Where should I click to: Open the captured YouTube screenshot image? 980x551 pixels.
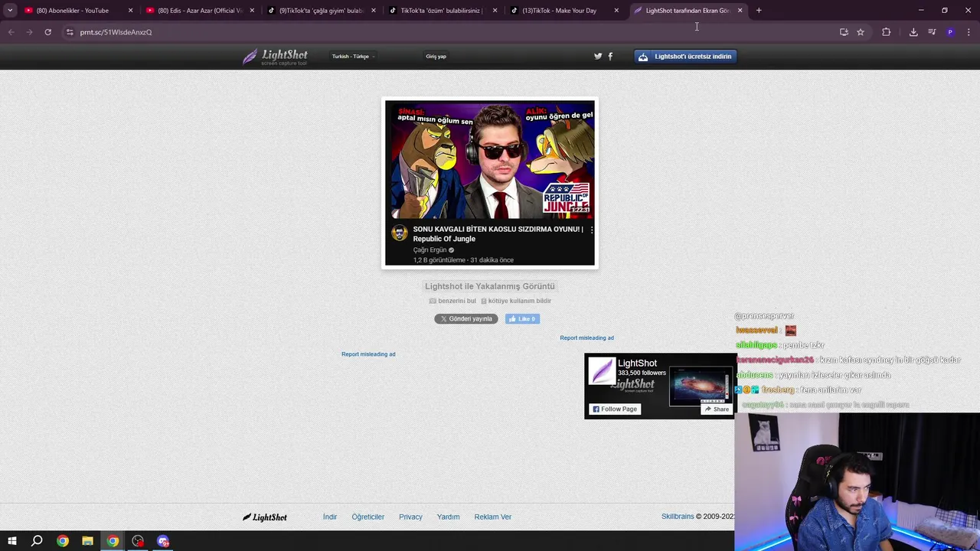pyautogui.click(x=490, y=183)
